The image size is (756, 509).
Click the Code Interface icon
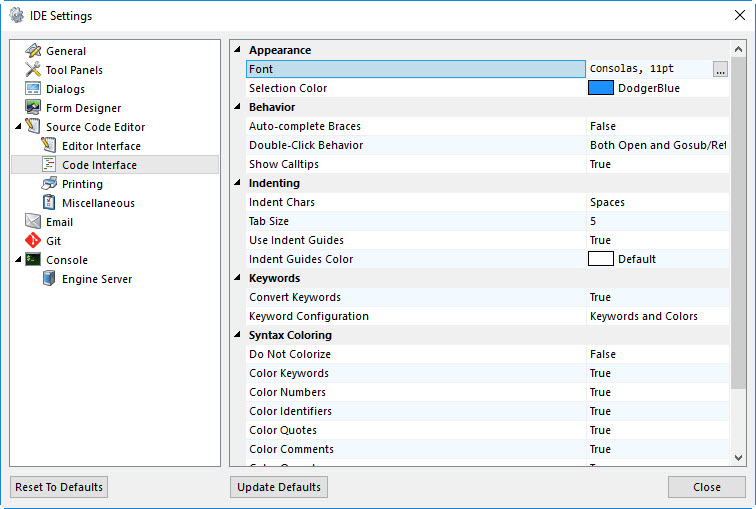49,164
